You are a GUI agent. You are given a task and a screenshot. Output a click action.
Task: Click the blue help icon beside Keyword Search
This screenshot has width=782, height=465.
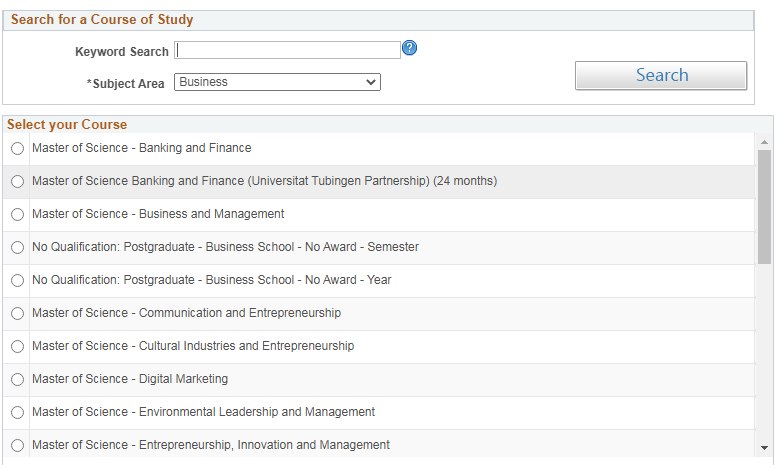tap(409, 48)
